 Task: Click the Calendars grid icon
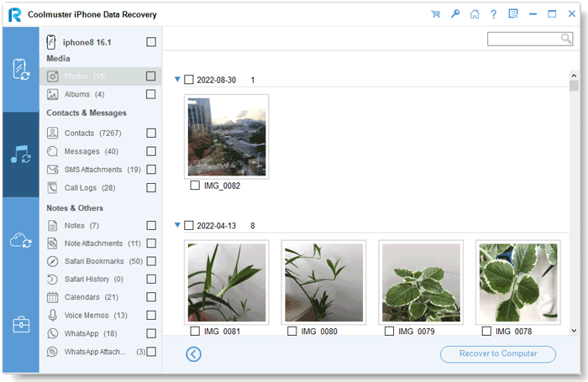tap(52, 297)
